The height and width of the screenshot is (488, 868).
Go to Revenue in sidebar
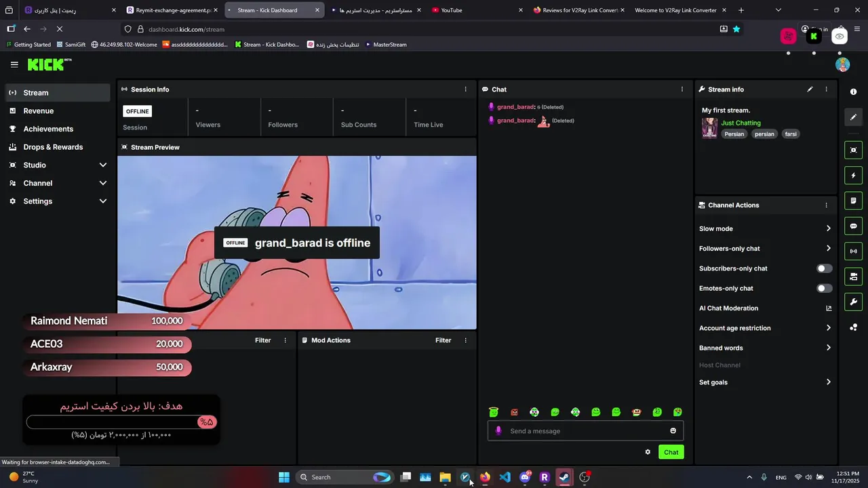(58, 111)
